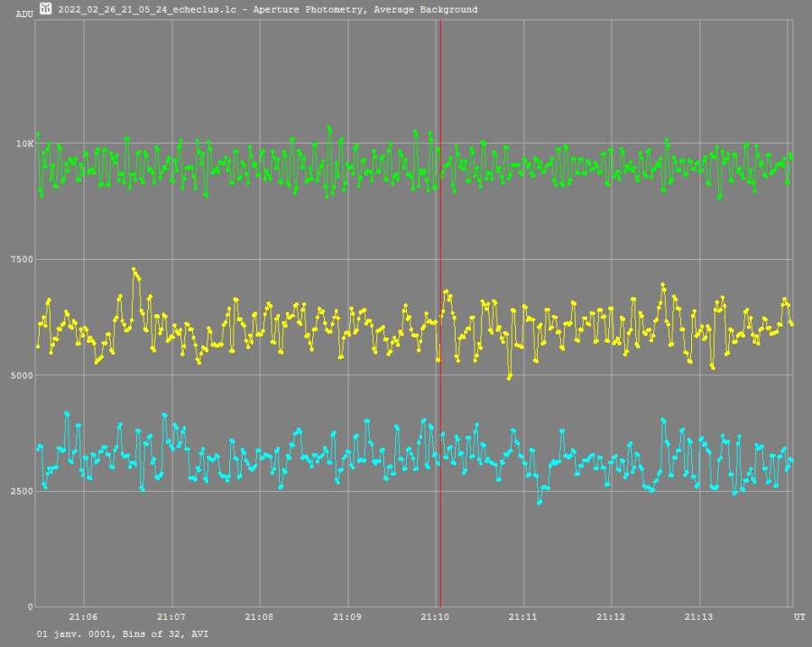Click the light curve file title text

click(267, 10)
